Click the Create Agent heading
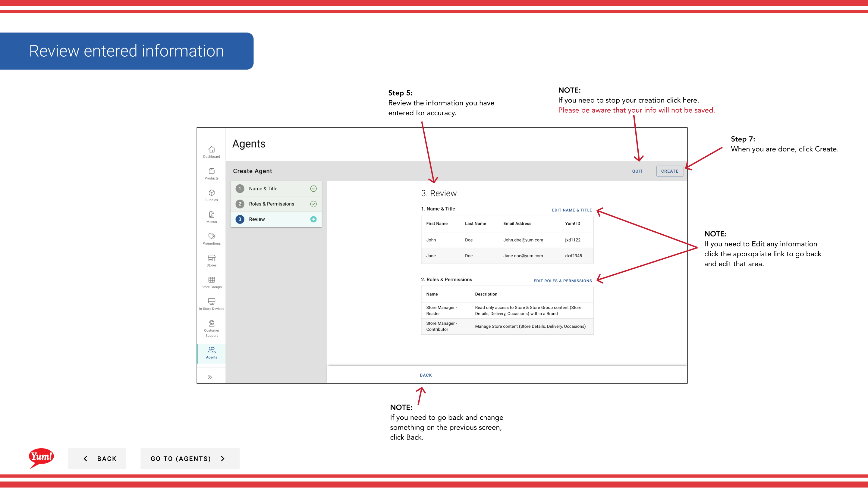The width and height of the screenshot is (868, 488). [x=252, y=171]
